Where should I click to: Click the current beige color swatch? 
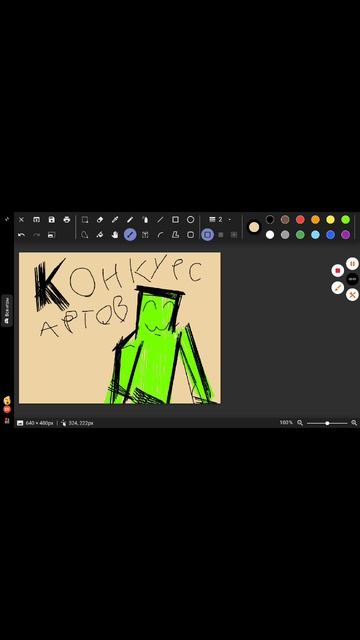254,227
